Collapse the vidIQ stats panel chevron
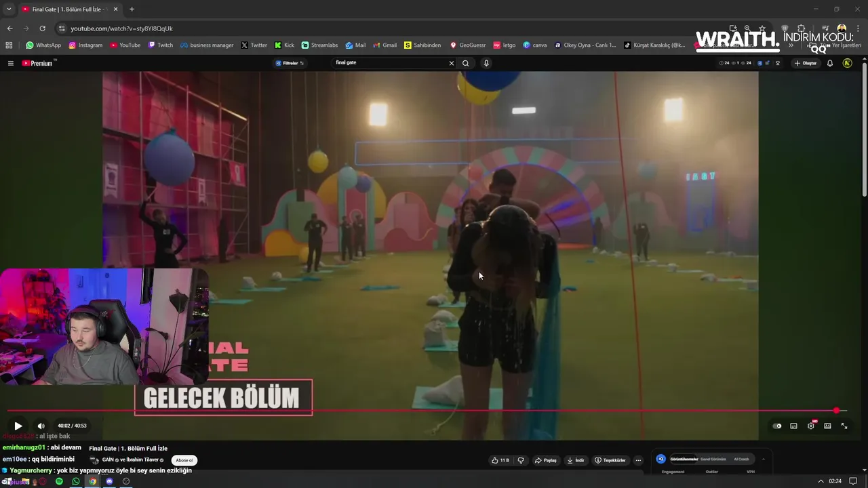This screenshot has height=488, width=868. click(764, 459)
